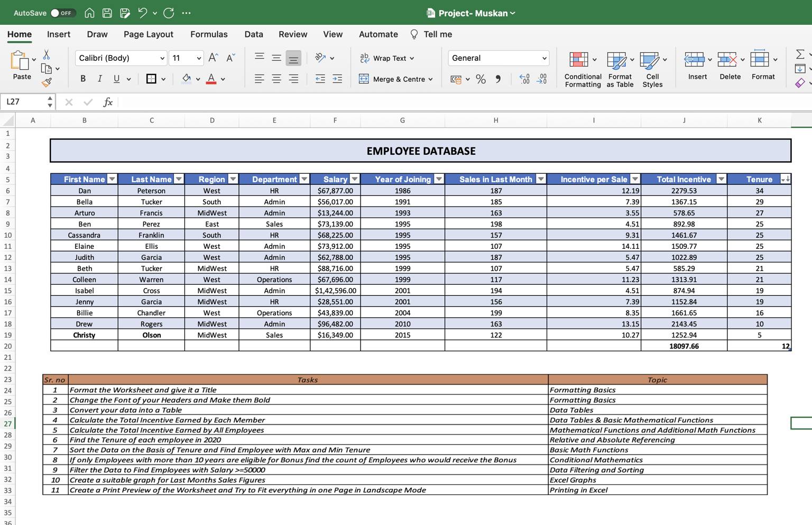Increase indent icon

pos(337,79)
